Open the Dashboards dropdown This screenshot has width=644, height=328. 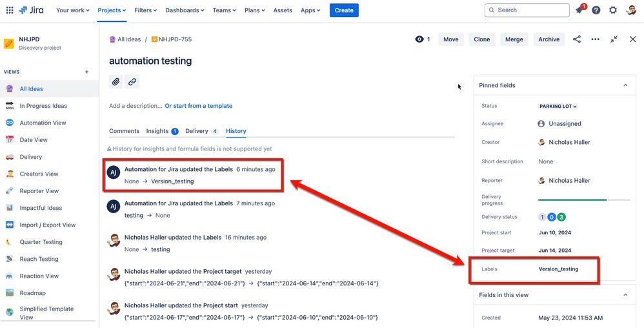point(185,10)
